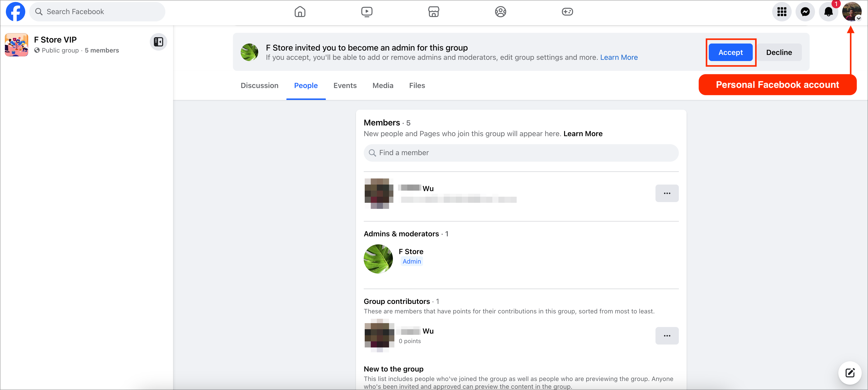Image resolution: width=868 pixels, height=390 pixels.
Task: Click the Members heading
Action: (x=382, y=123)
